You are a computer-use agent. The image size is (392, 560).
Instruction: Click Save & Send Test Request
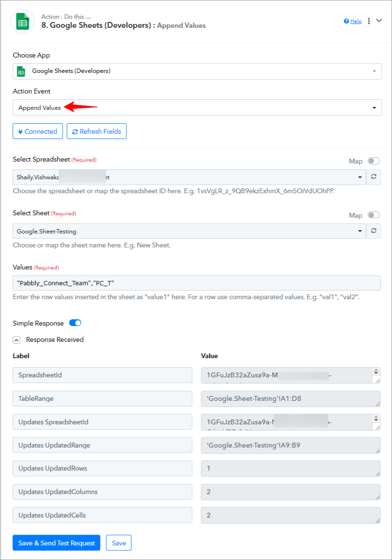click(57, 543)
